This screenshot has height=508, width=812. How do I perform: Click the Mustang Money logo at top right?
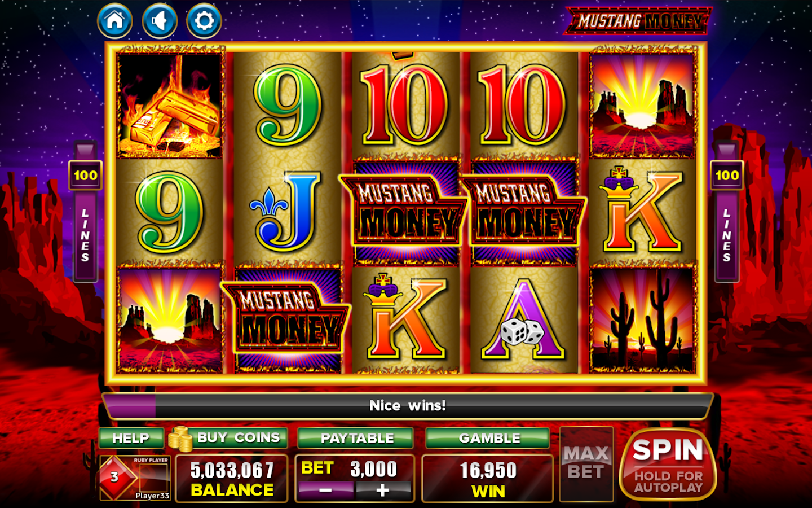tap(638, 21)
